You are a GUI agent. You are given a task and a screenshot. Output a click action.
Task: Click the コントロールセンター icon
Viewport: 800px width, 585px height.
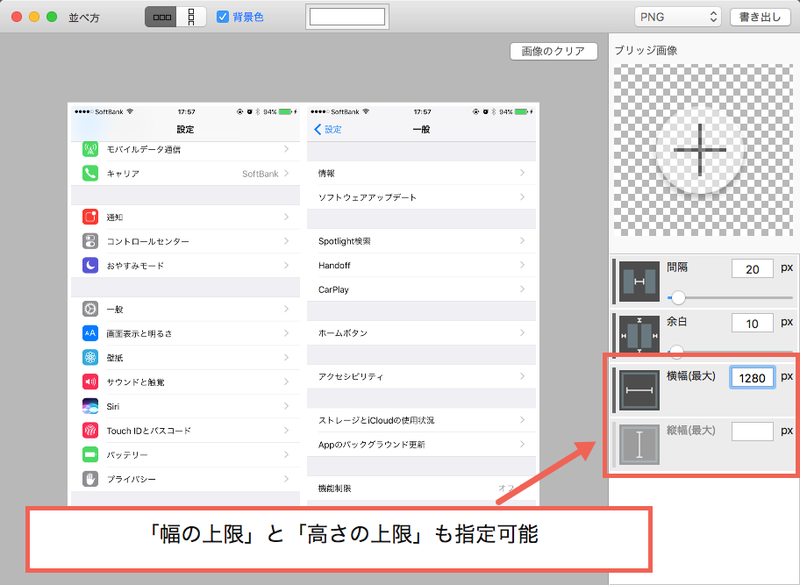click(x=90, y=241)
